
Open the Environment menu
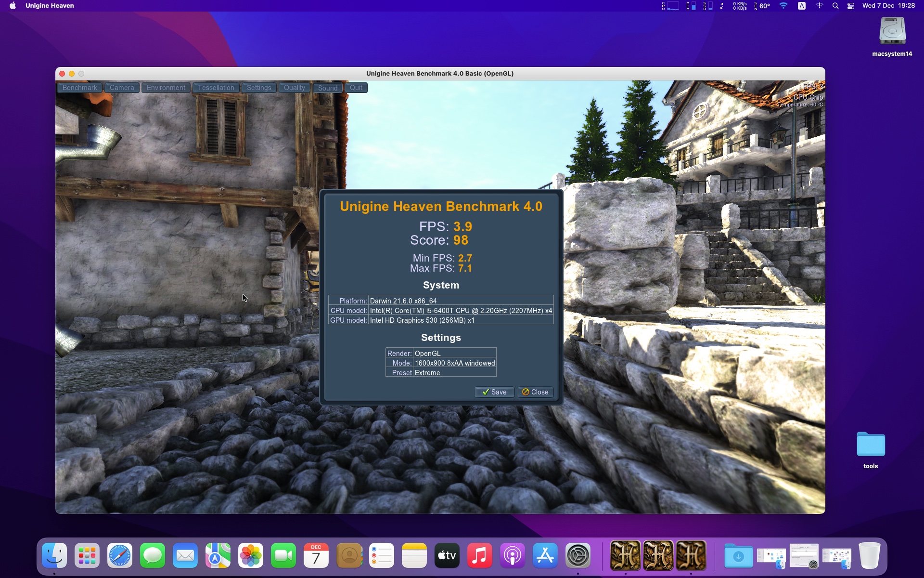click(x=166, y=88)
